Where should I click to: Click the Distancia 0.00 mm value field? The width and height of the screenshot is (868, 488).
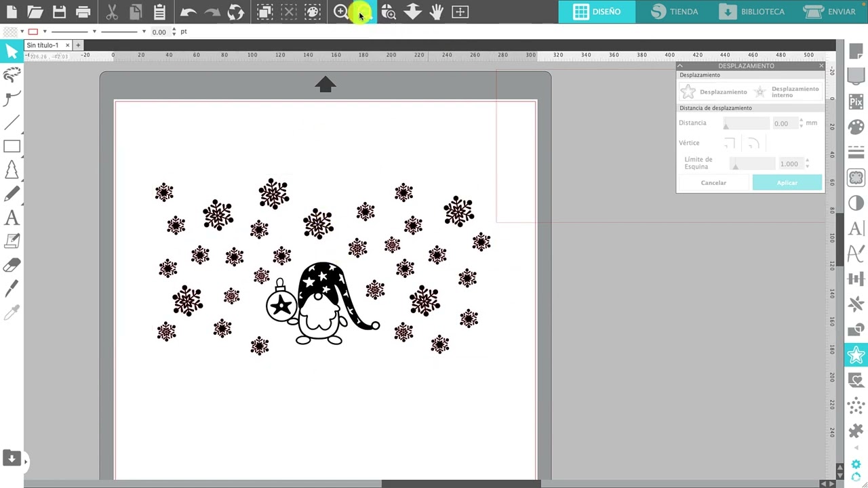tap(785, 123)
